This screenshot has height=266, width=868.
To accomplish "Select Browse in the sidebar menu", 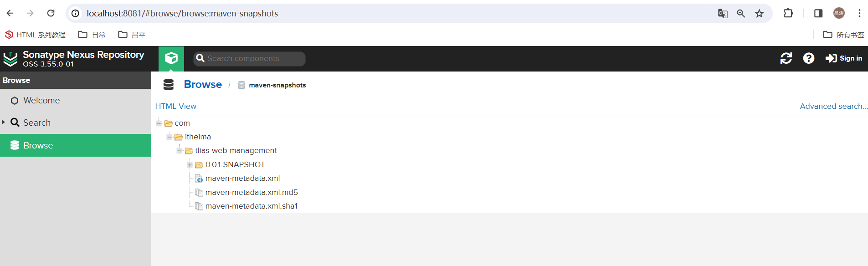I will 76,145.
